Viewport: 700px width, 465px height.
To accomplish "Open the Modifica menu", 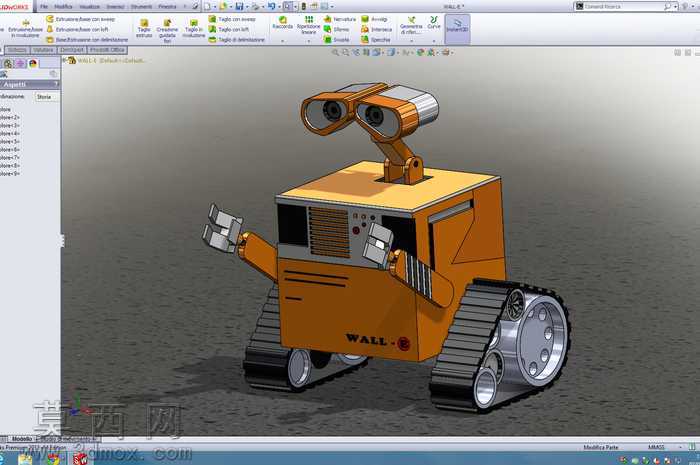I will (63, 7).
